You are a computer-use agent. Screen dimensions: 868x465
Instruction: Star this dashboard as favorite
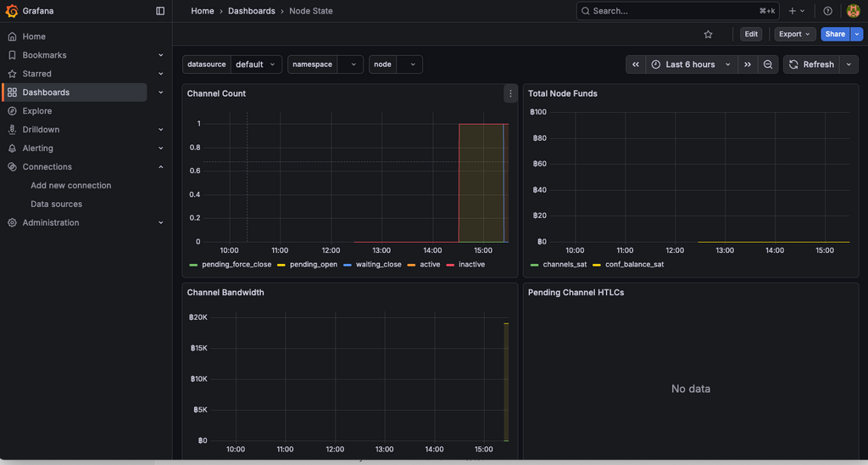coord(708,34)
